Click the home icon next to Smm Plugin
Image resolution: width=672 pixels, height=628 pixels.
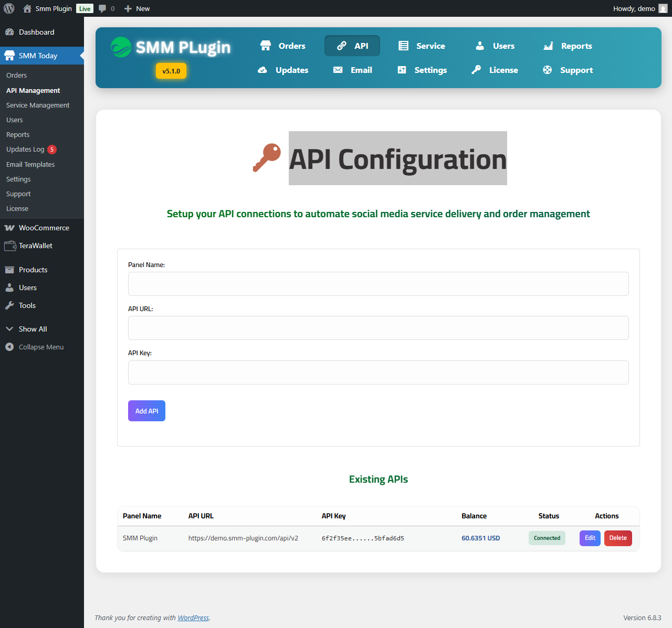pyautogui.click(x=27, y=8)
